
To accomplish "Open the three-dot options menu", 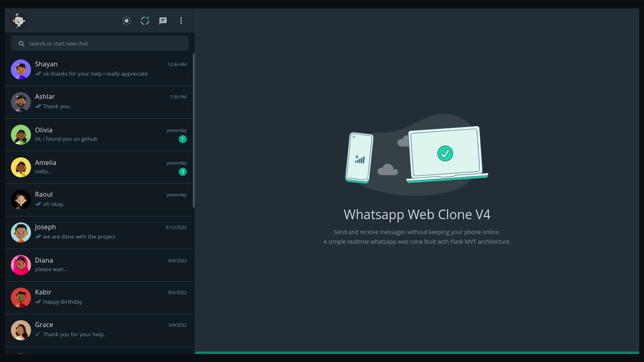I will (181, 21).
